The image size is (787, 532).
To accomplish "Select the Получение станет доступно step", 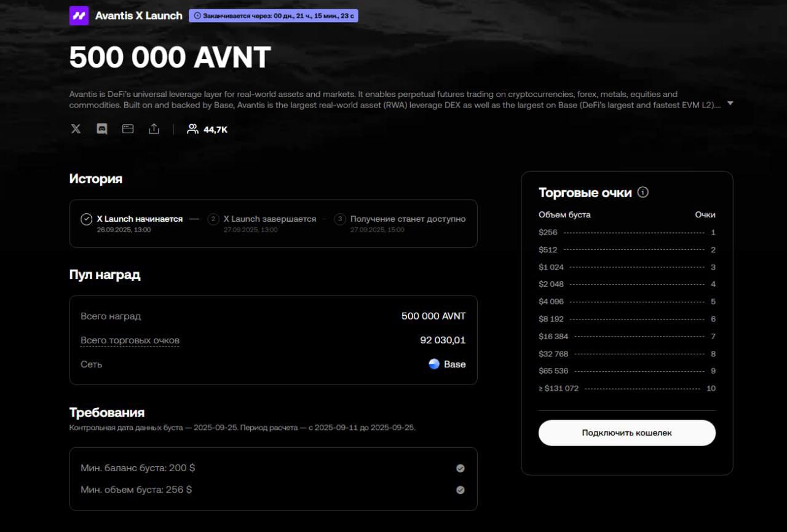I will (x=407, y=219).
